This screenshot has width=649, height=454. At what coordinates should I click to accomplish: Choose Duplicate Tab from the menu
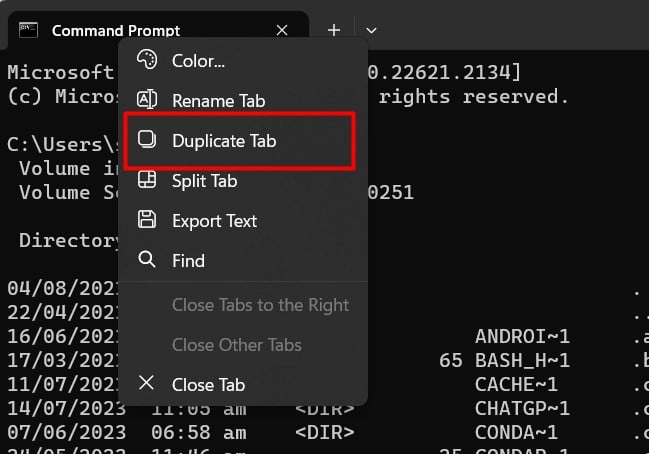point(224,141)
